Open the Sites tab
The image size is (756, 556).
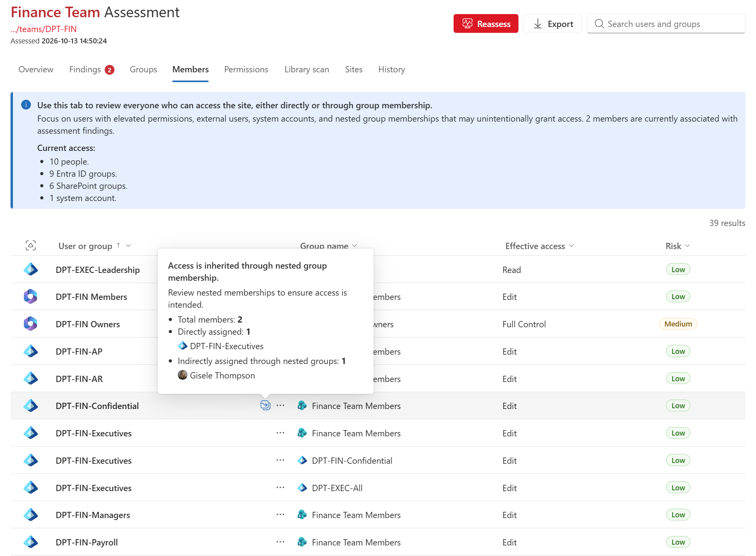354,70
